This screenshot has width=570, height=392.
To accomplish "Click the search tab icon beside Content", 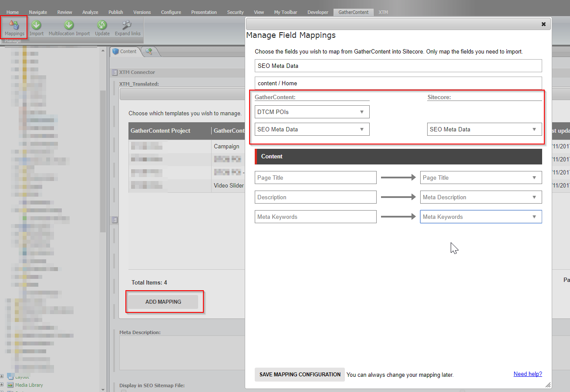I will coord(149,51).
